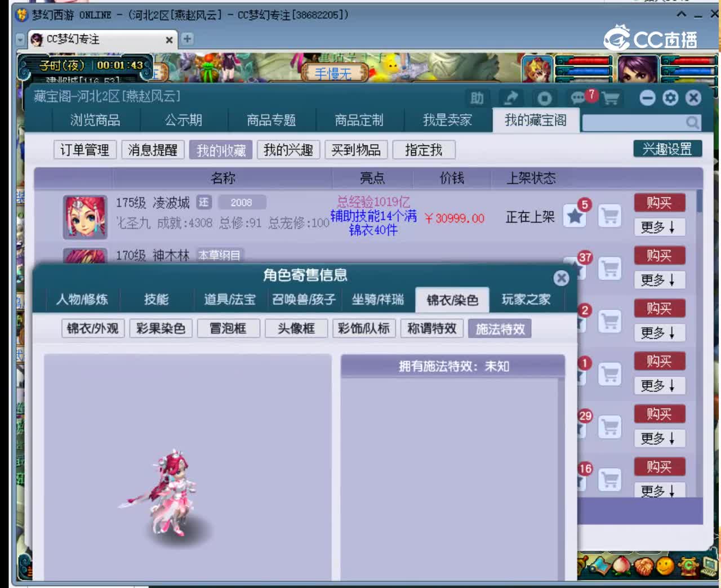Click 消息提醒 button

click(153, 150)
